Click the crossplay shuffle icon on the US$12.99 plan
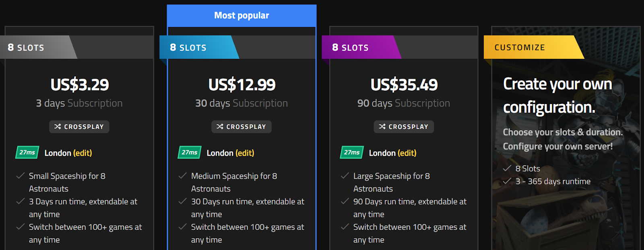The height and width of the screenshot is (250, 644). point(220,127)
